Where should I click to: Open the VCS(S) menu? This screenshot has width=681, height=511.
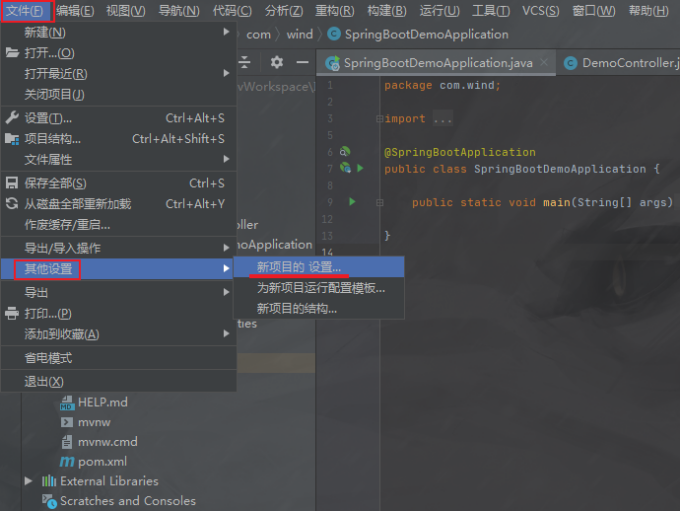click(541, 10)
